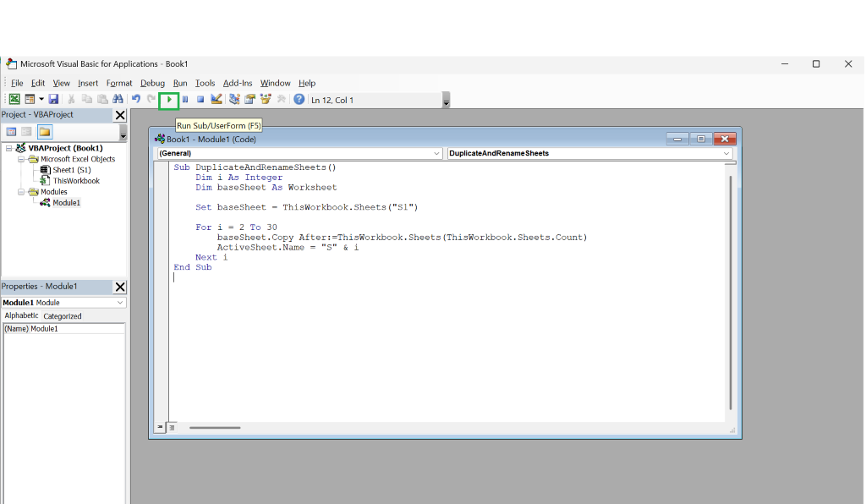Image resolution: width=866 pixels, height=504 pixels.
Task: Open the Find binoculars icon
Action: 118,100
